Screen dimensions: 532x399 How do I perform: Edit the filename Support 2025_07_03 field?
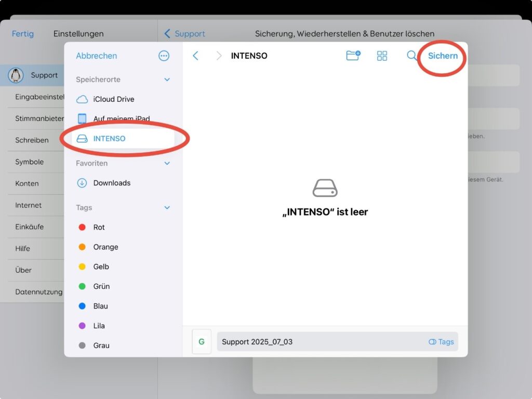click(x=317, y=342)
